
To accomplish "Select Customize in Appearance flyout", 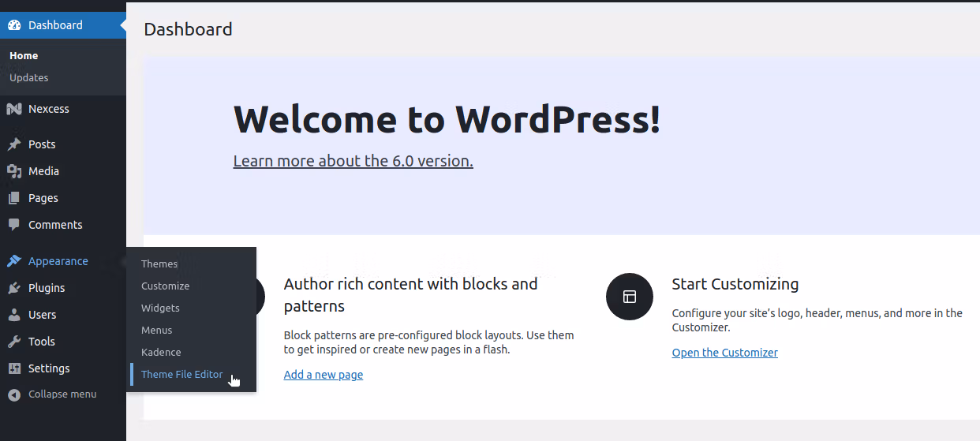I will [x=166, y=286].
